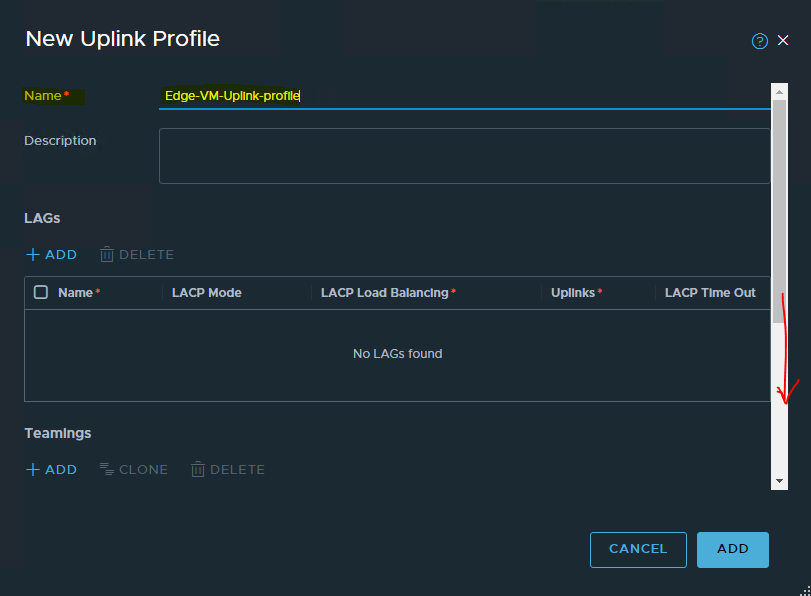Viewport: 811px width, 596px height.
Task: Click the scrollbar down arrow
Action: 779,481
